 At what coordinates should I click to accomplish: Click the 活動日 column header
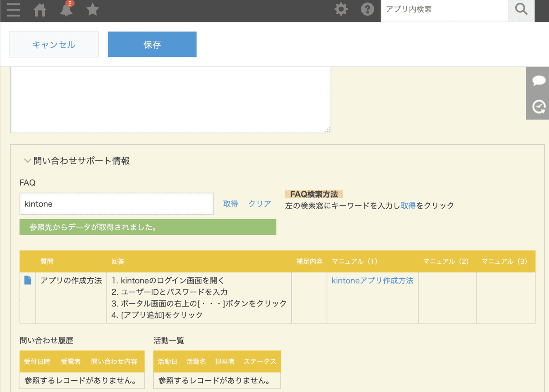click(x=167, y=361)
